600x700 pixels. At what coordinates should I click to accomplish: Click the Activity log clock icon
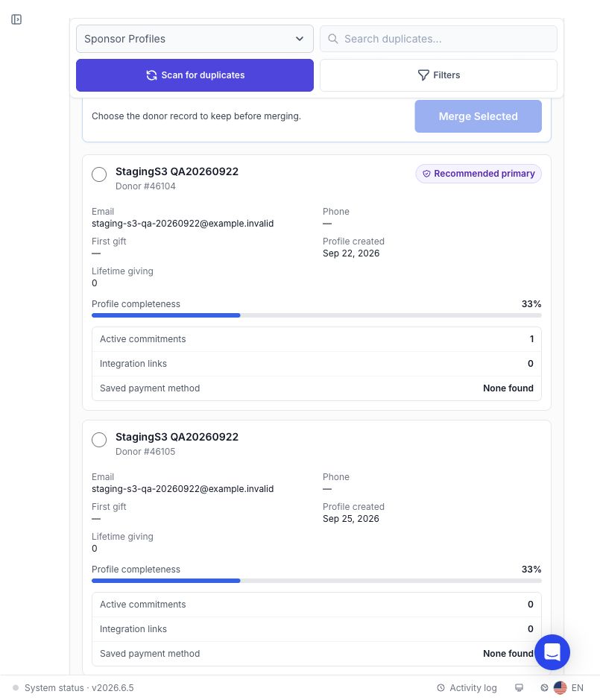[x=440, y=688]
